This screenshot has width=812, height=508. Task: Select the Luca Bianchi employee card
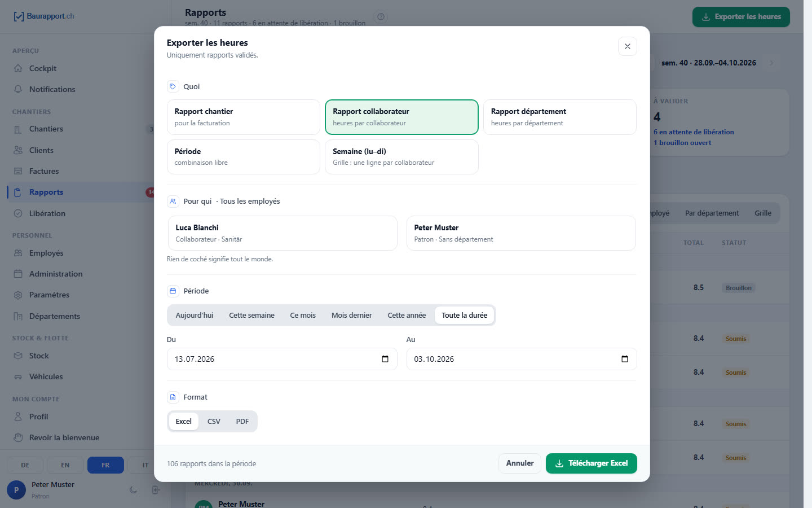(283, 233)
